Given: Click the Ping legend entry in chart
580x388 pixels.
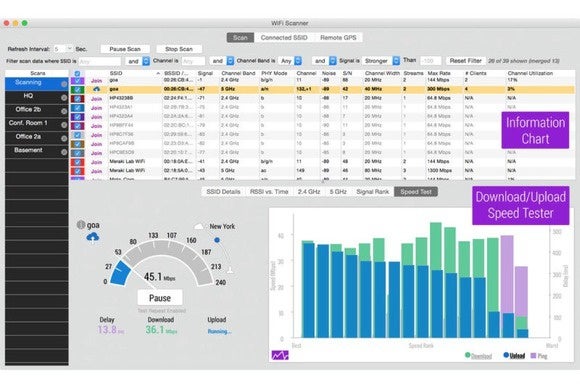Looking at the screenshot, I should point(539,356).
